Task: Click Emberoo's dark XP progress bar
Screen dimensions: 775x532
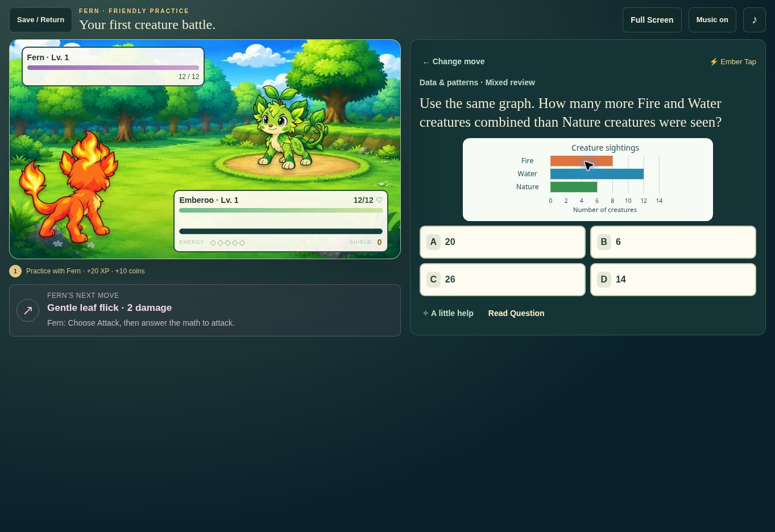Action: pos(281,231)
